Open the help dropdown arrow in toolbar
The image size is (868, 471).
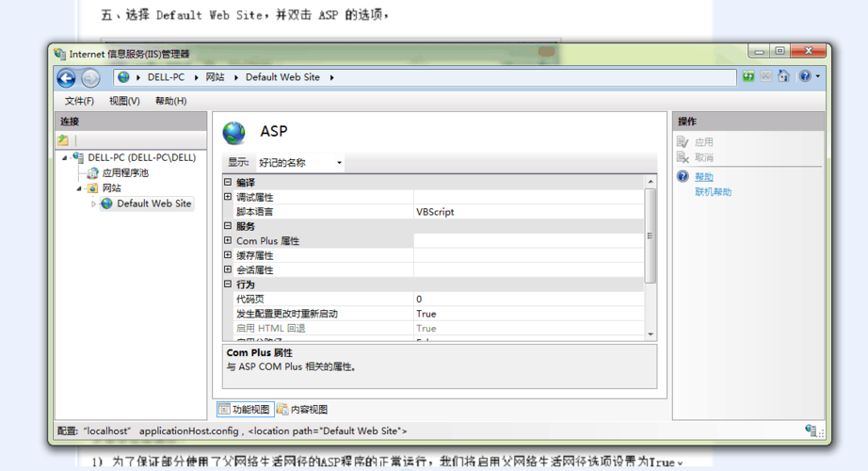click(817, 76)
